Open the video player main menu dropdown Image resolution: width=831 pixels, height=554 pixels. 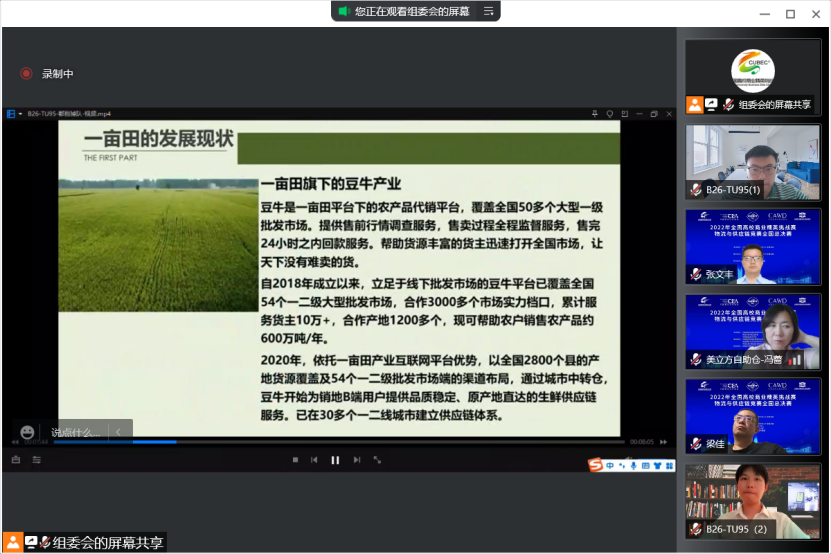(20, 114)
